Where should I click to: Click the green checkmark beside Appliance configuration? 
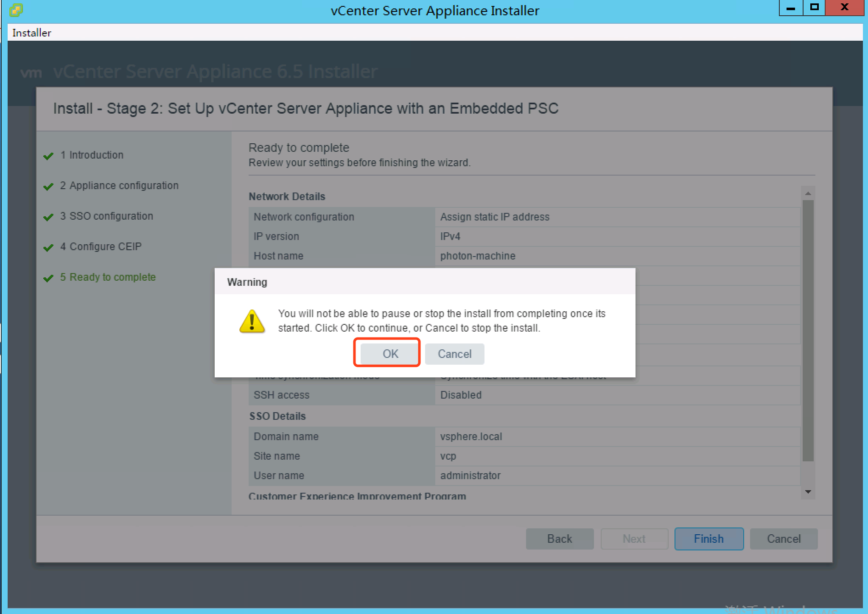(x=48, y=186)
